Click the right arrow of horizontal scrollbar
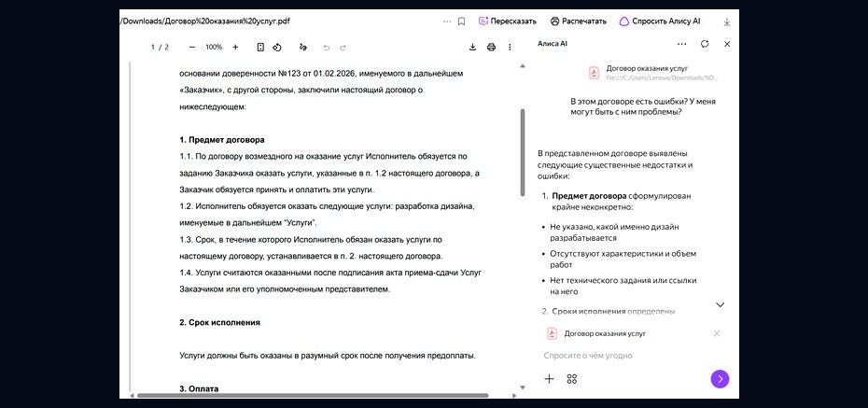The height and width of the screenshot is (408, 868). point(514,395)
